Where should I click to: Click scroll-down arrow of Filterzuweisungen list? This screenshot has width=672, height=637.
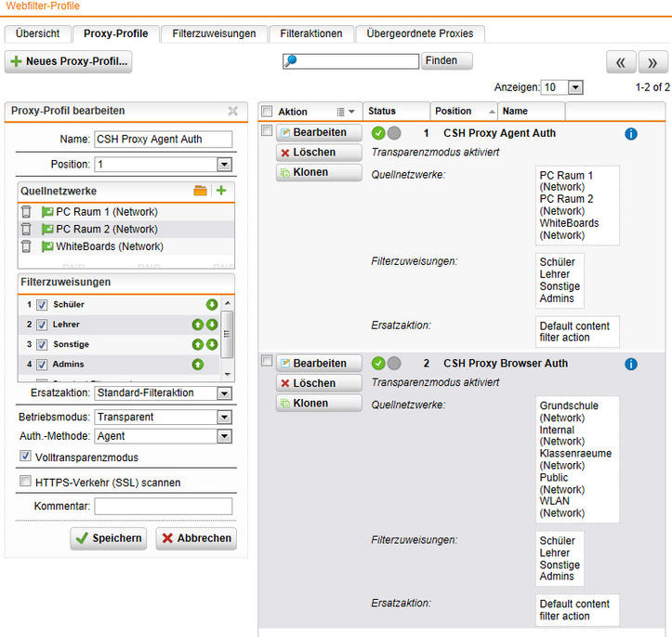(x=228, y=374)
